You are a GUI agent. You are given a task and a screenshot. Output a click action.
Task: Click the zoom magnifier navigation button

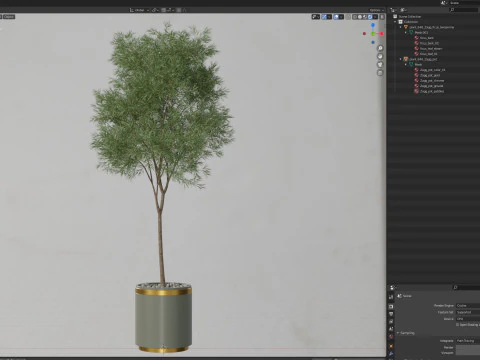380,48
